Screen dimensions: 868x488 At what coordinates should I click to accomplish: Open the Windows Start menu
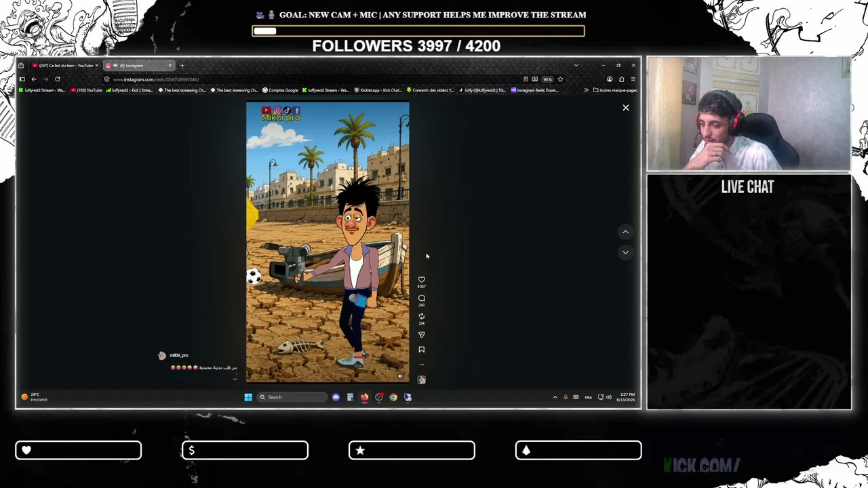248,397
